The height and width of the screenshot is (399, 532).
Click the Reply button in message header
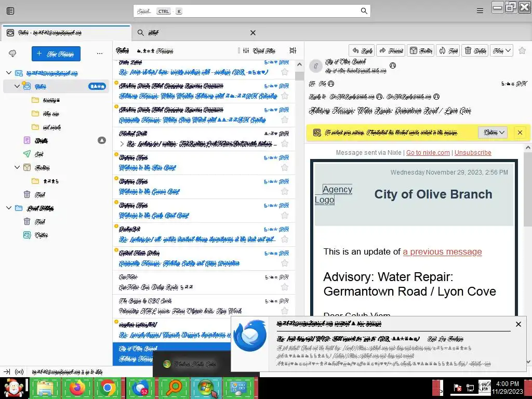362,50
